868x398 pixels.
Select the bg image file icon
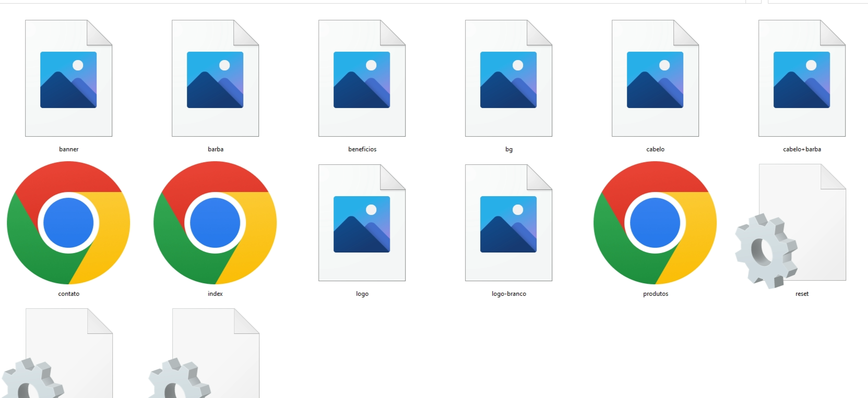(508, 78)
